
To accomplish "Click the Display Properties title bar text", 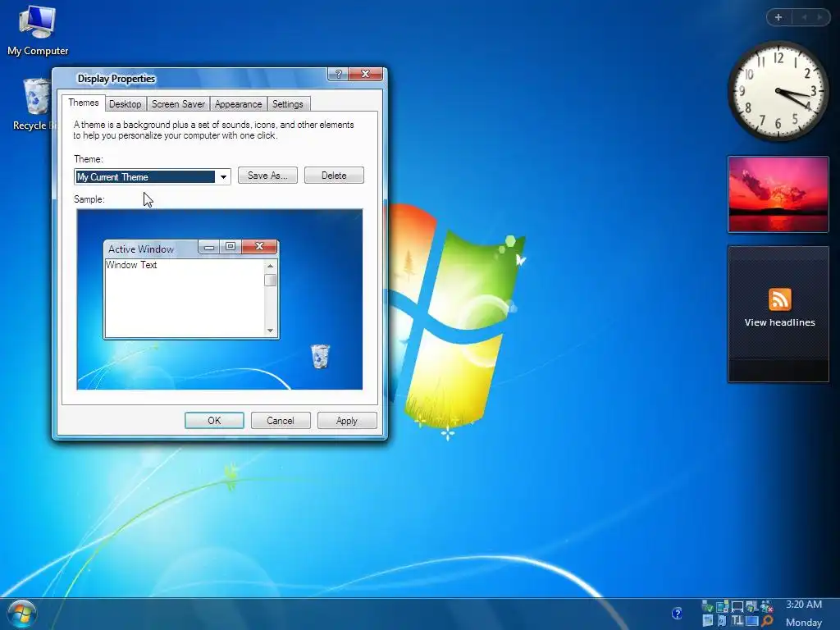I will point(116,79).
